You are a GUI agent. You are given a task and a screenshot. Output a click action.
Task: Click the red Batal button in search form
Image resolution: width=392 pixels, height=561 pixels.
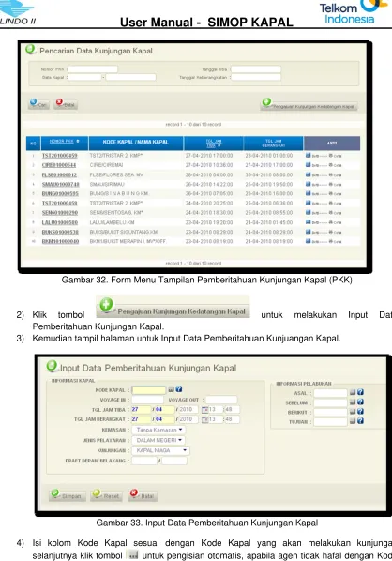66,104
